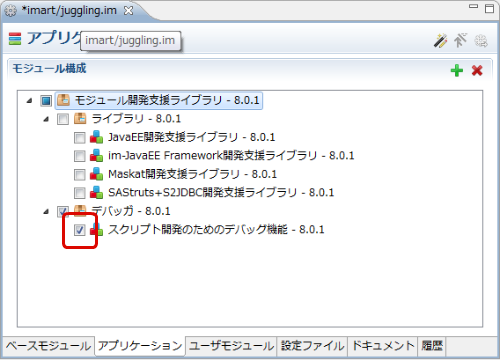Check the JavaEE開発支援ライブラリ checkbox
This screenshot has height=360, width=500.
point(80,138)
